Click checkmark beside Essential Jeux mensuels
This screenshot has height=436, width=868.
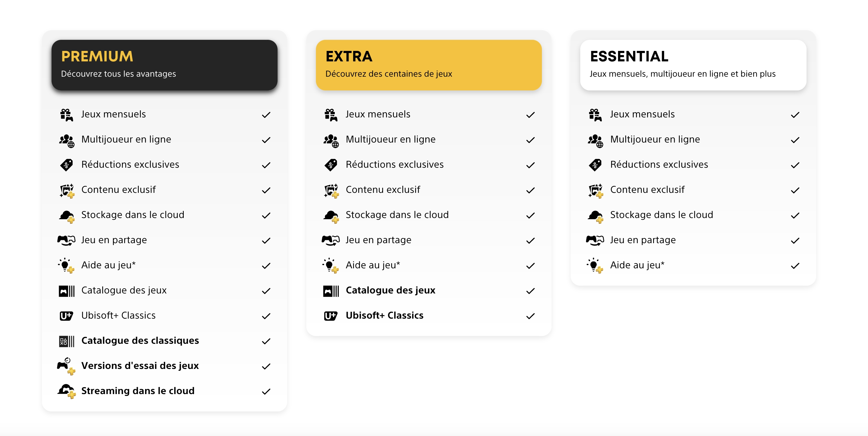[795, 115]
